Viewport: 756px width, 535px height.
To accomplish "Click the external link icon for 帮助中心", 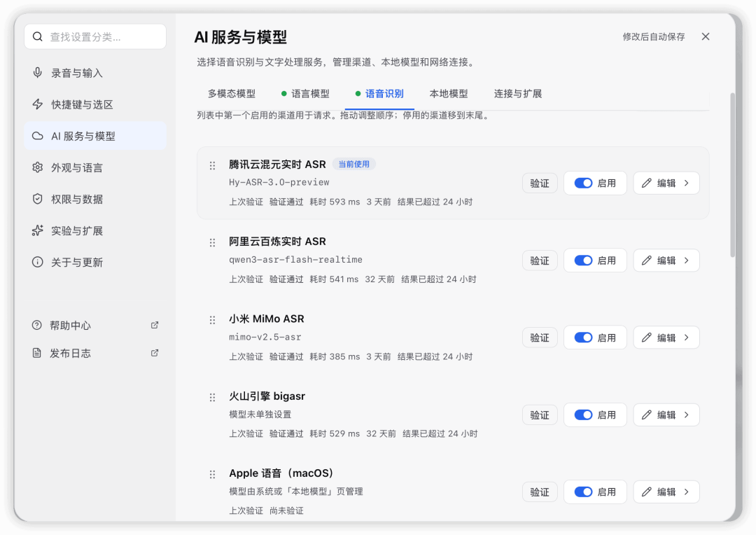I will pos(155,325).
